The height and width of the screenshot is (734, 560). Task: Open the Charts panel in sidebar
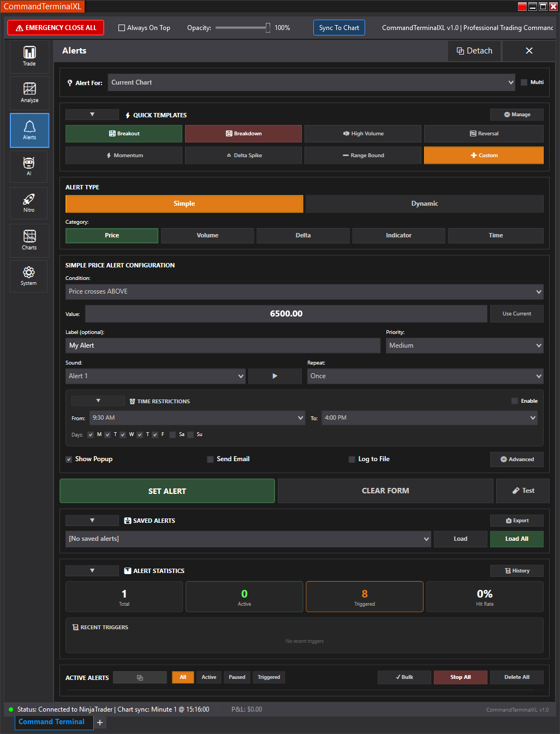click(29, 240)
